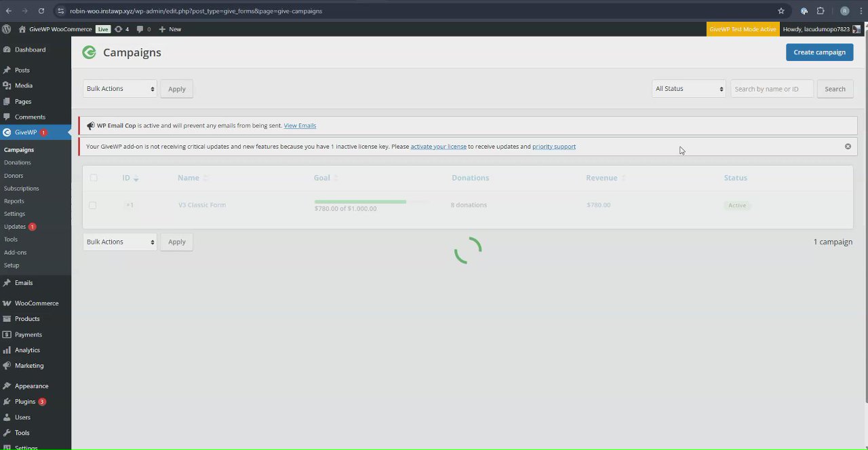Viewport: 868px width, 450px height.
Task: Open the GiveWP sidebar menu
Action: (x=26, y=132)
